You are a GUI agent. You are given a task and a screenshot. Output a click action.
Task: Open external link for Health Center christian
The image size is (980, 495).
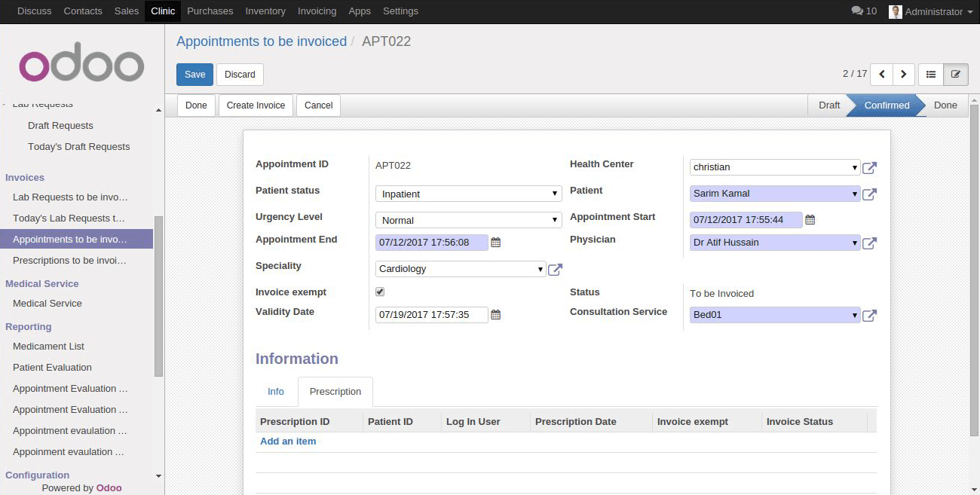[x=869, y=168]
